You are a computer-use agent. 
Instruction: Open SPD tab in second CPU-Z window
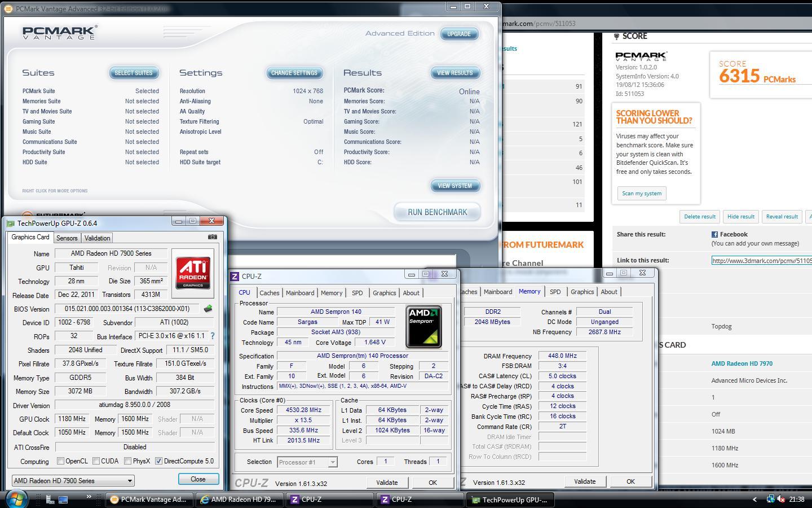[555, 292]
